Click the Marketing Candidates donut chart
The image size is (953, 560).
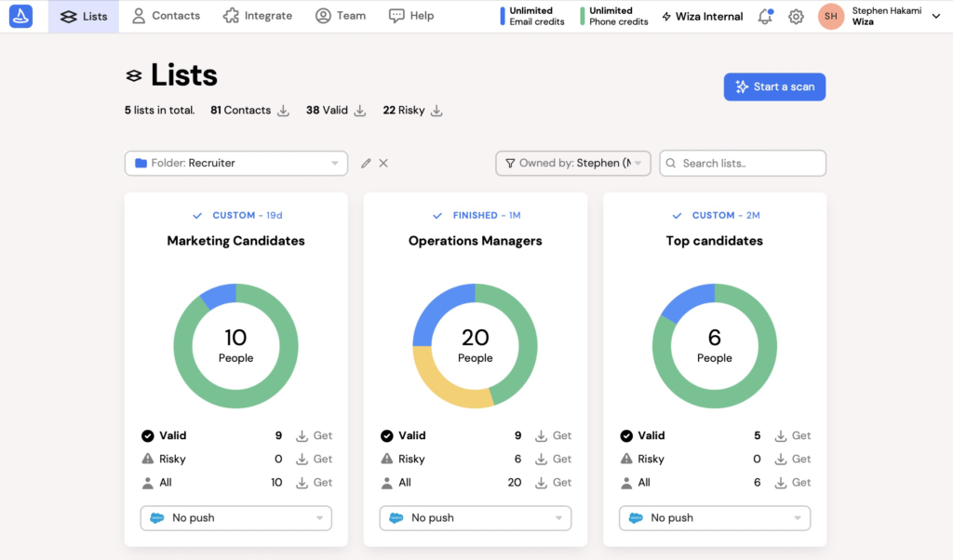235,346
